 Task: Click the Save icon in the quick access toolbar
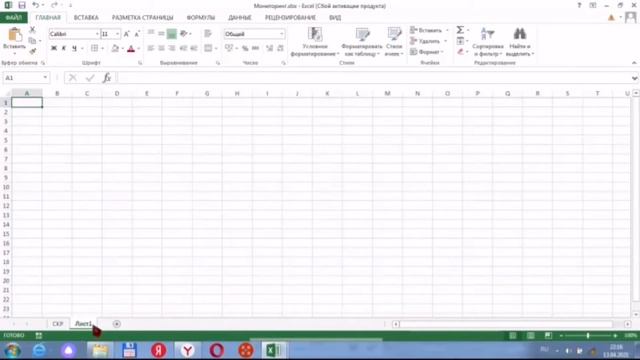point(22,5)
